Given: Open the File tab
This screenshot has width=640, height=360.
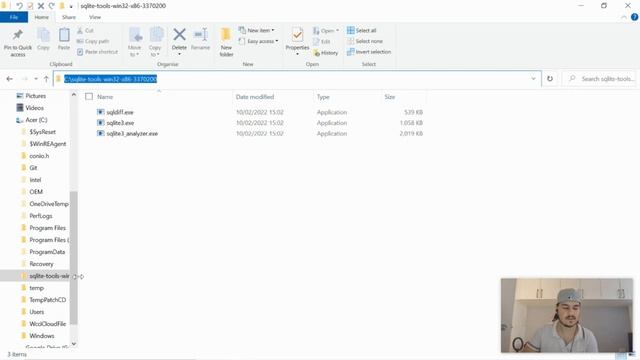Looking at the screenshot, I should point(14,17).
